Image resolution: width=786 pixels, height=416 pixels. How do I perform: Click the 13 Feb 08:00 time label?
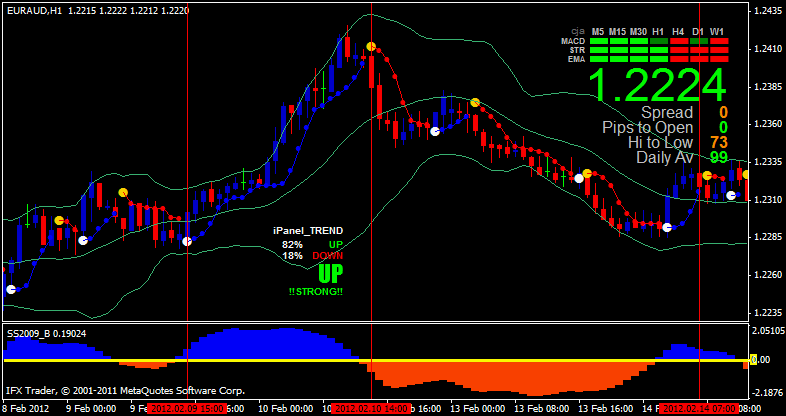[x=541, y=408]
